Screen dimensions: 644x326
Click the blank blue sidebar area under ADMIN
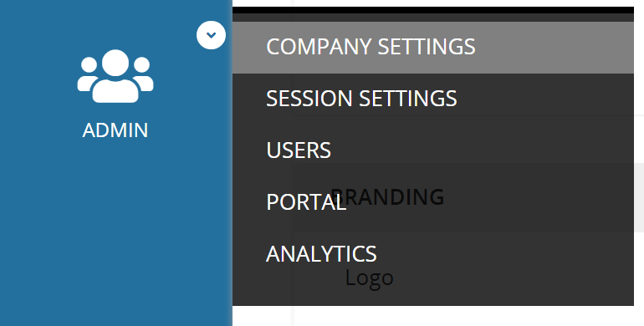pyautogui.click(x=115, y=230)
